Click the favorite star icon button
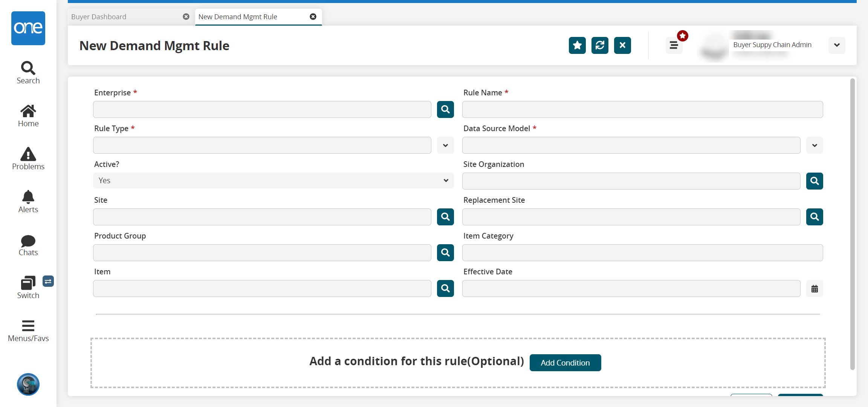The image size is (868, 407). [577, 46]
